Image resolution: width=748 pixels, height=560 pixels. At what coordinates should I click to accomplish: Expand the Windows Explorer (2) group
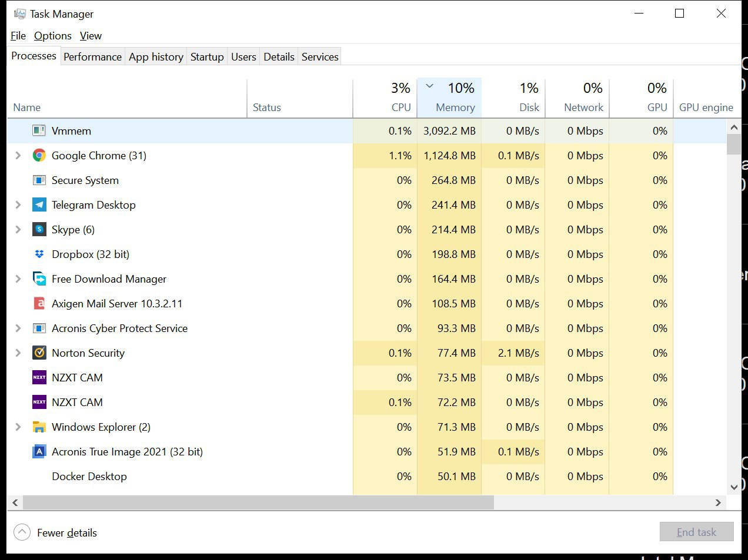pos(18,427)
